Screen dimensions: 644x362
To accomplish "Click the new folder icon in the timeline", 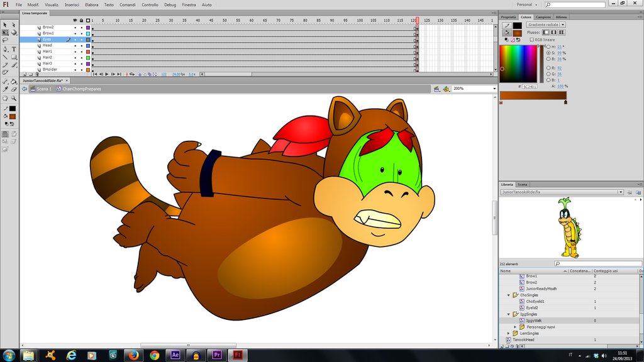I will point(30,75).
